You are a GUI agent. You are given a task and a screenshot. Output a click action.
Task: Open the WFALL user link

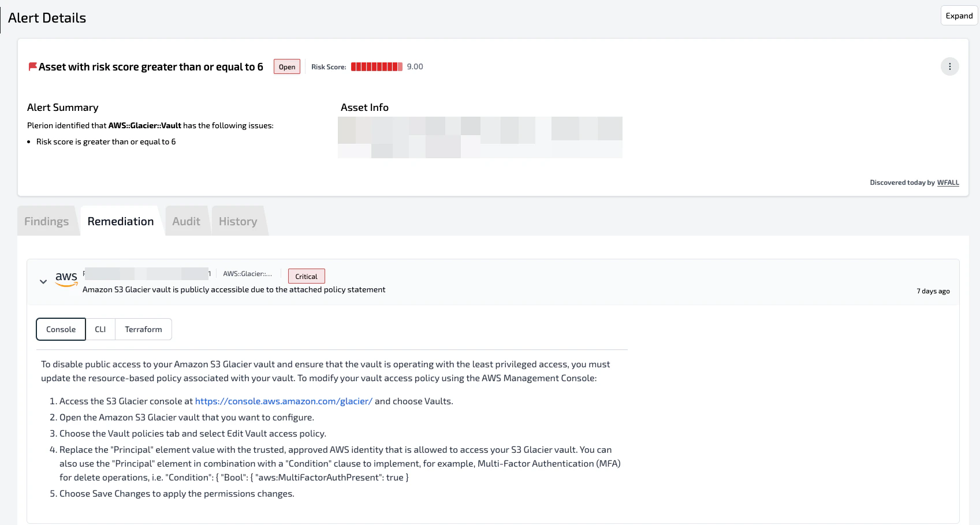(x=948, y=183)
